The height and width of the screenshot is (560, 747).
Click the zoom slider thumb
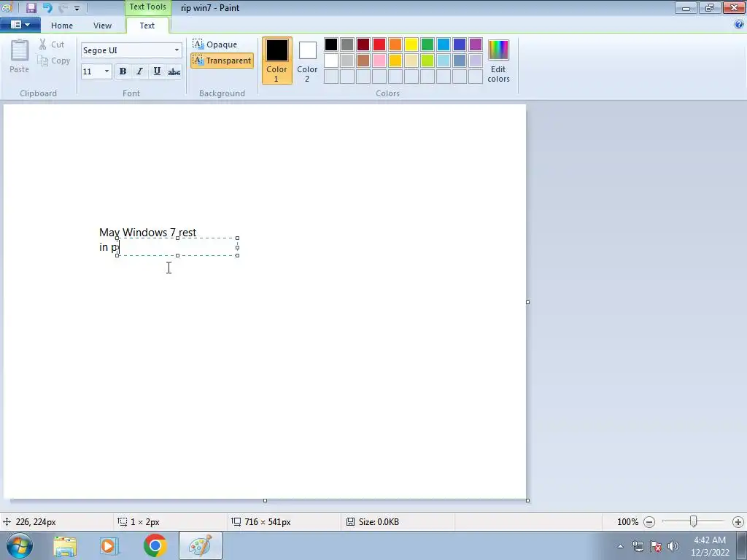click(x=694, y=522)
